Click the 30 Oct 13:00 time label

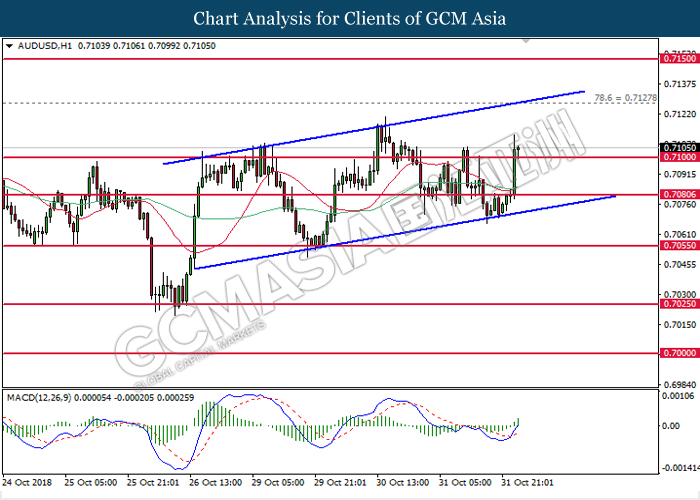click(403, 483)
